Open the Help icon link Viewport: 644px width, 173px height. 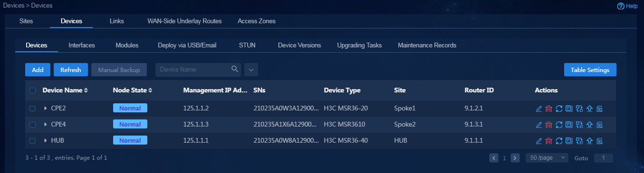tap(627, 6)
